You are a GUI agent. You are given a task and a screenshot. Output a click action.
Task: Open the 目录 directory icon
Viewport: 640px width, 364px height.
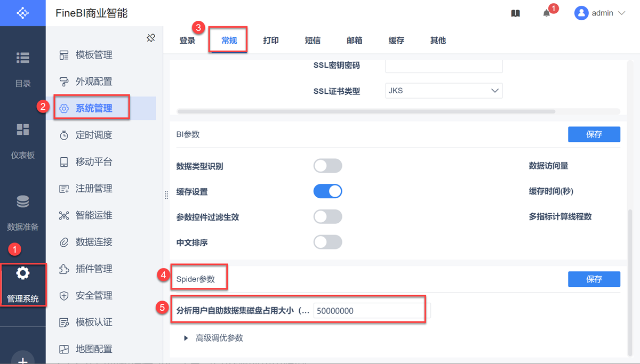pos(23,58)
